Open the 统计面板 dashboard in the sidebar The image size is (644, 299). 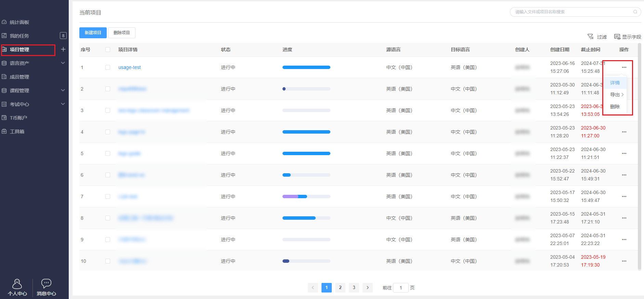pyautogui.click(x=19, y=22)
